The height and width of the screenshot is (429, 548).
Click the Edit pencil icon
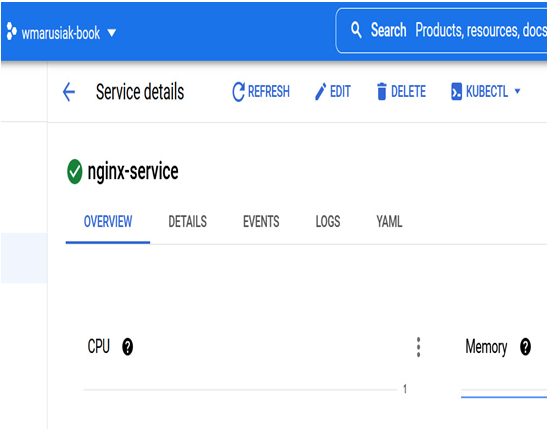coord(320,92)
